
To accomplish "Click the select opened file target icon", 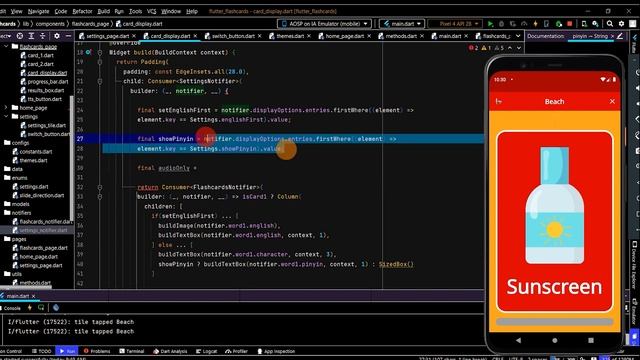I will (20, 36).
